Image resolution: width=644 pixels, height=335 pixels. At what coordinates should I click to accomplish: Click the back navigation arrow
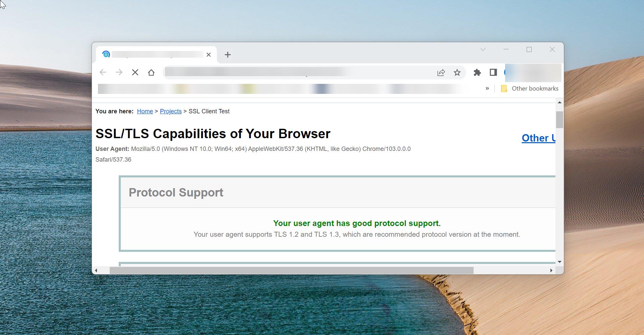[103, 72]
